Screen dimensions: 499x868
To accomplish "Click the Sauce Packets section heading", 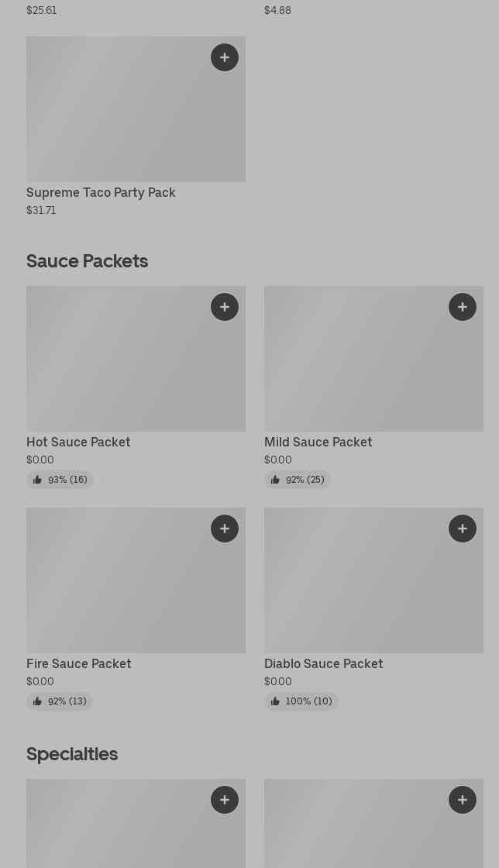I will click(87, 260).
